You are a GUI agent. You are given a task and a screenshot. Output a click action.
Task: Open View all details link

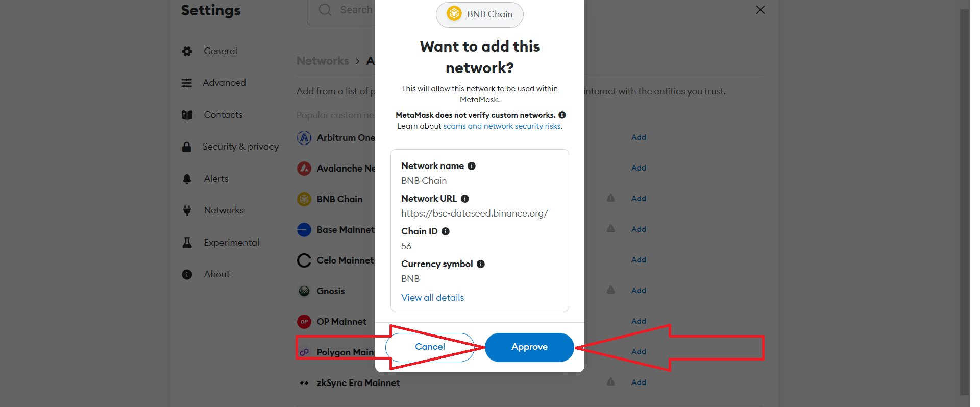coord(432,297)
